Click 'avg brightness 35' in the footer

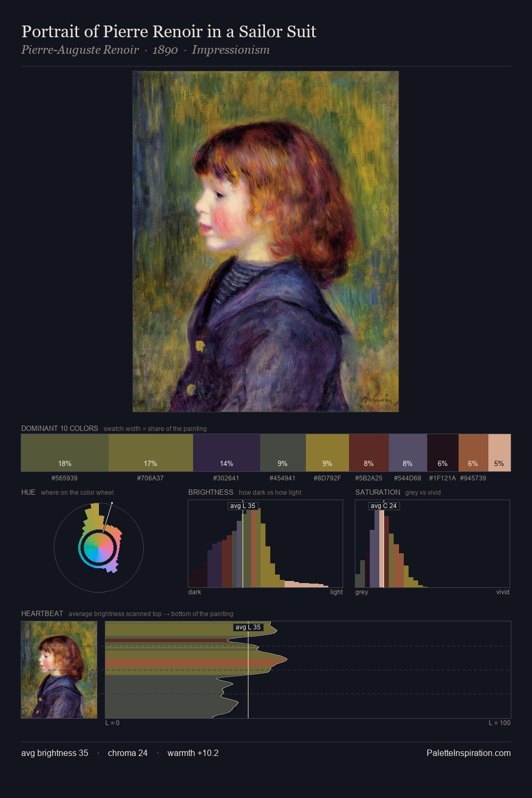point(55,753)
